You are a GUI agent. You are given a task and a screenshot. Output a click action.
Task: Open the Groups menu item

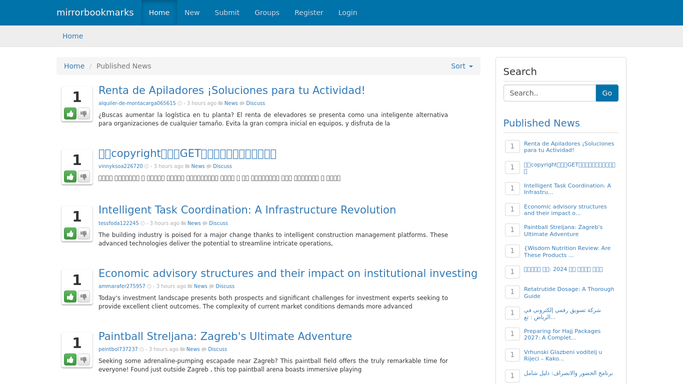267,13
